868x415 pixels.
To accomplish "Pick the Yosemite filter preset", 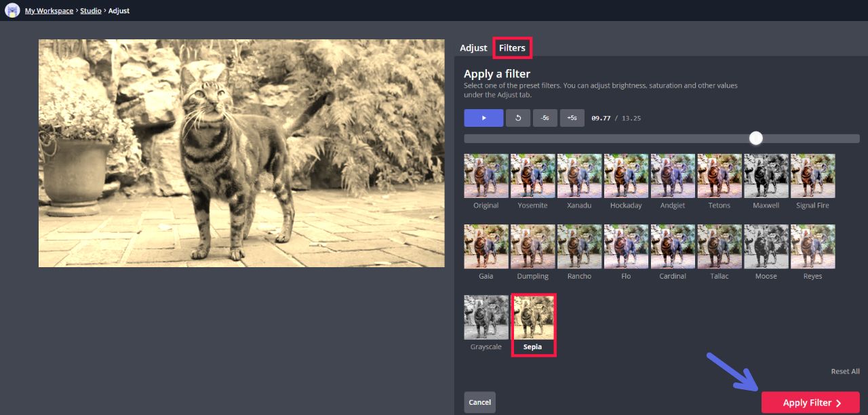I will pyautogui.click(x=532, y=176).
